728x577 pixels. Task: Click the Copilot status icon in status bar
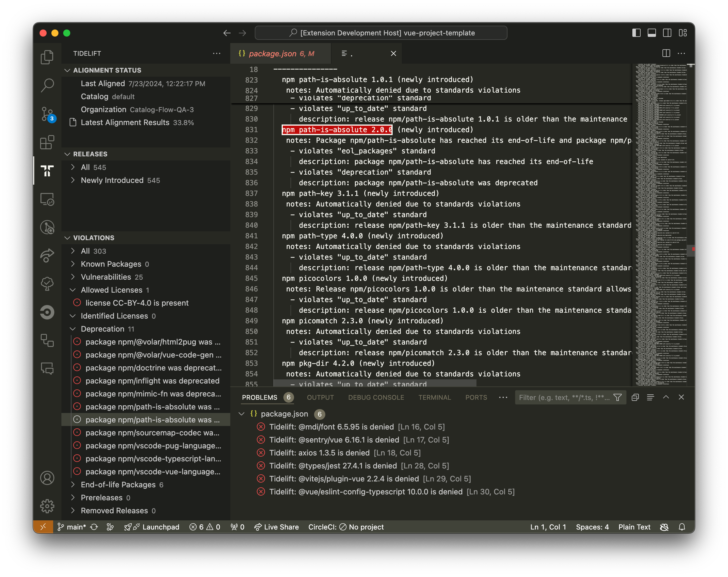pos(664,527)
